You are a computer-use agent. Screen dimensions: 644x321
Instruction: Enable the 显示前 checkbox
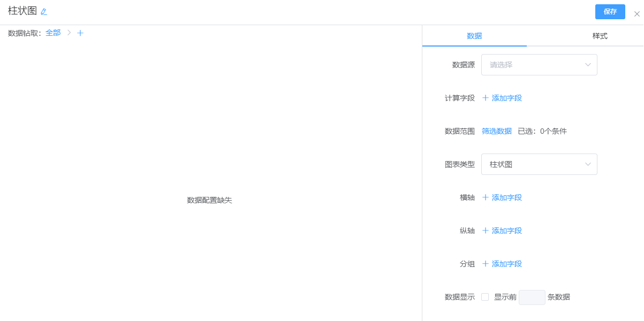coord(485,297)
